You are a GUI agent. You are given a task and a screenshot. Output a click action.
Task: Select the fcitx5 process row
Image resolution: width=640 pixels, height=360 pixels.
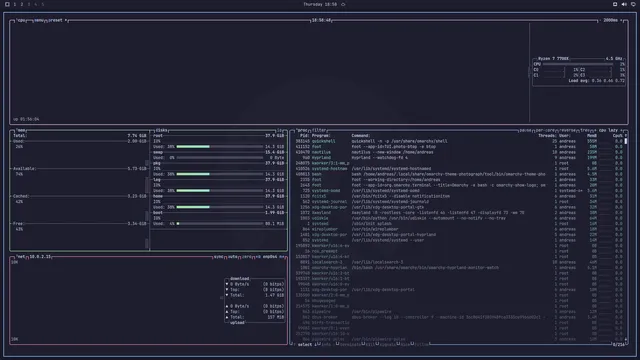tap(459, 196)
